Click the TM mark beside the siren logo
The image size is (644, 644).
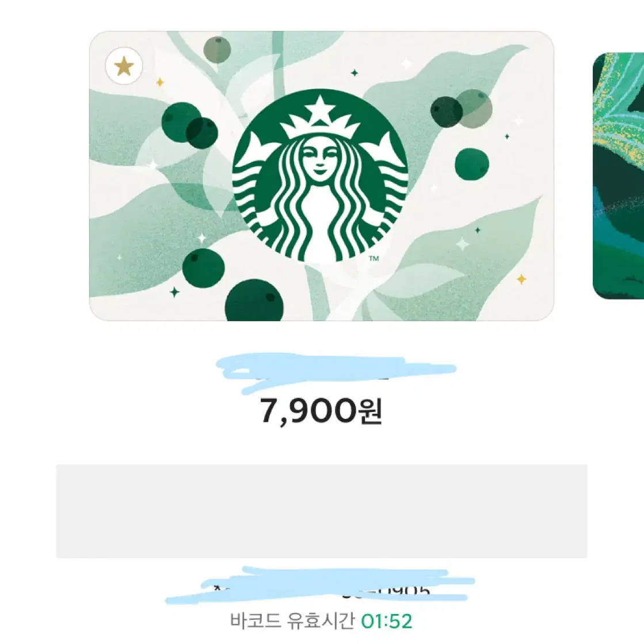coord(374,258)
